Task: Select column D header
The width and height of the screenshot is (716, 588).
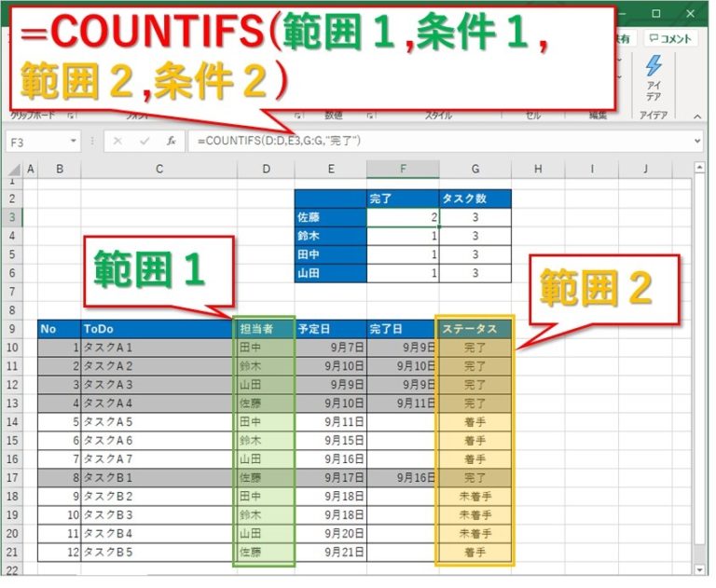Action: point(266,170)
